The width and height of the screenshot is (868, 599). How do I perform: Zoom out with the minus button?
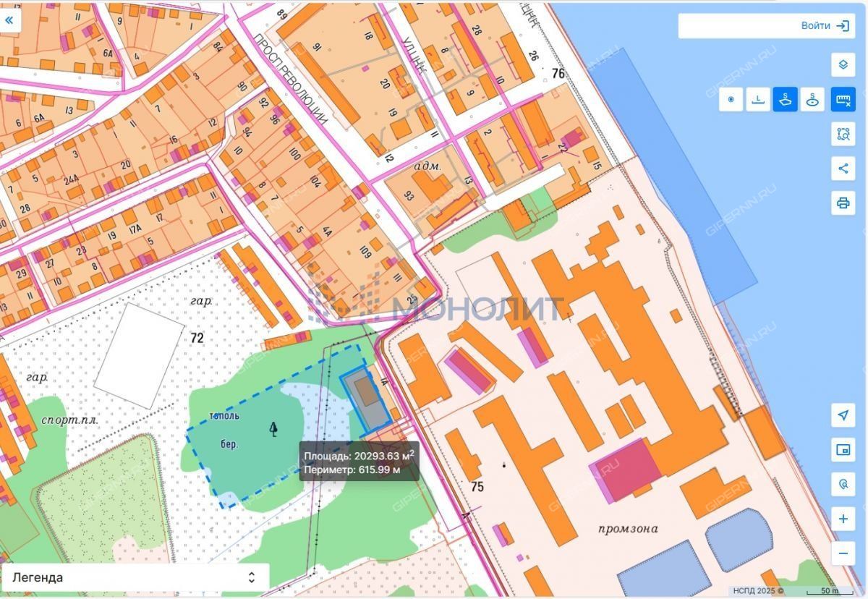843,553
